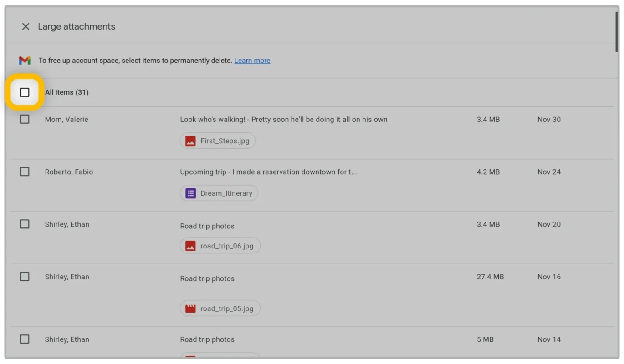The image size is (624, 364).
Task: Tick the Nov 14 road trip checkbox
Action: (25, 339)
